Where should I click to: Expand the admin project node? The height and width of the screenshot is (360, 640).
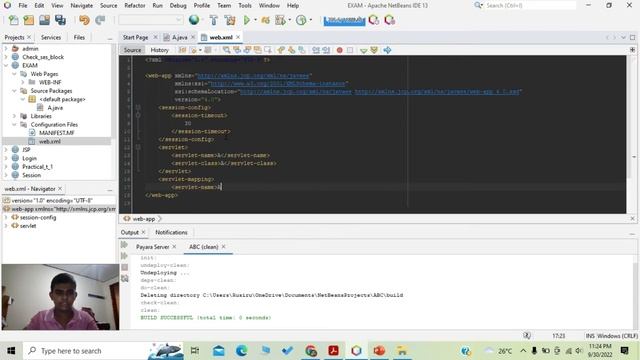coord(6,49)
